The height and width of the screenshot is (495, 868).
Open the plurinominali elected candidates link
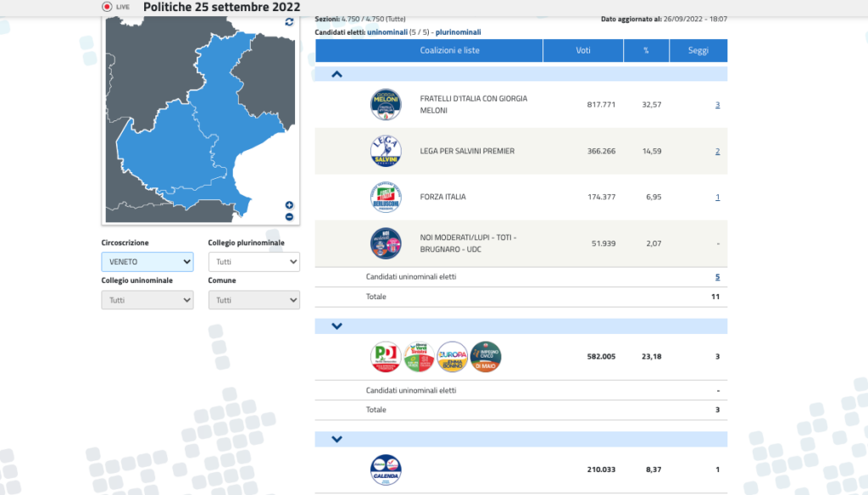coord(458,32)
